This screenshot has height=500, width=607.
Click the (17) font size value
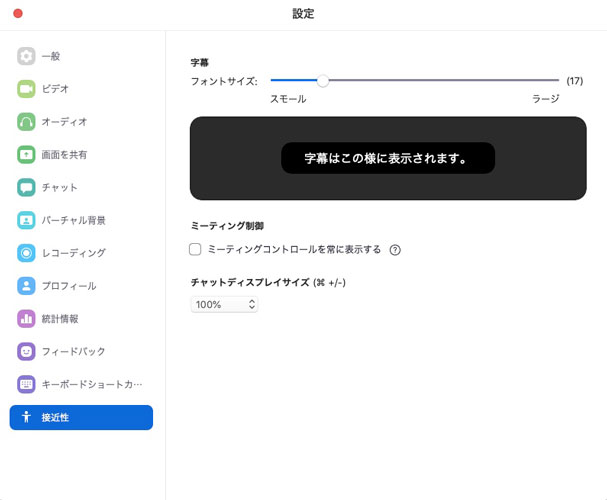[574, 81]
